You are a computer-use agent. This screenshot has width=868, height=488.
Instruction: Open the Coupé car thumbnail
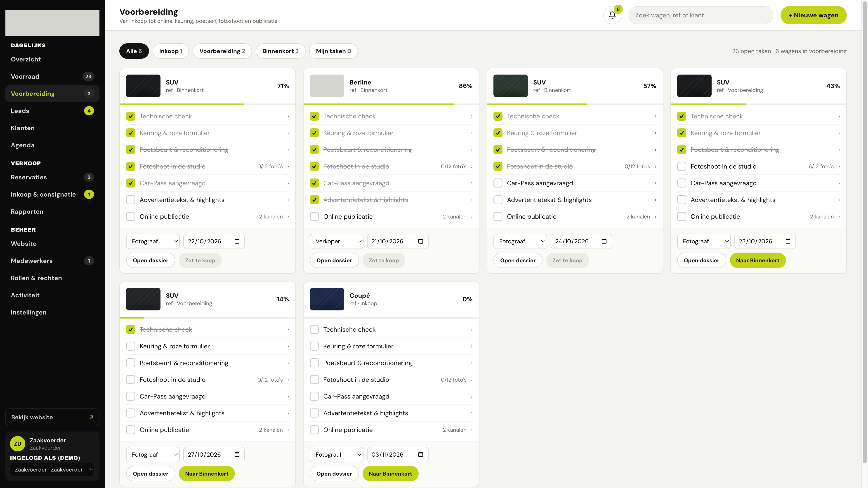tap(327, 299)
